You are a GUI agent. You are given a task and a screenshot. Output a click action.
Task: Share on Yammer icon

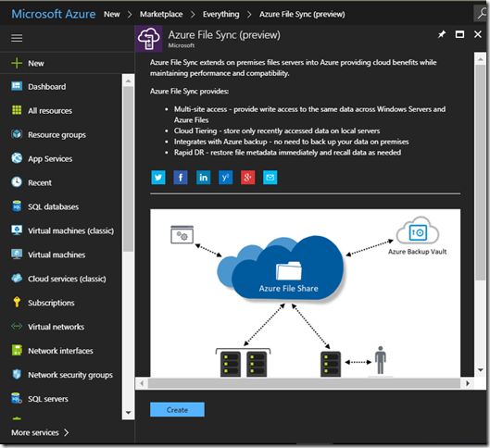(x=226, y=178)
